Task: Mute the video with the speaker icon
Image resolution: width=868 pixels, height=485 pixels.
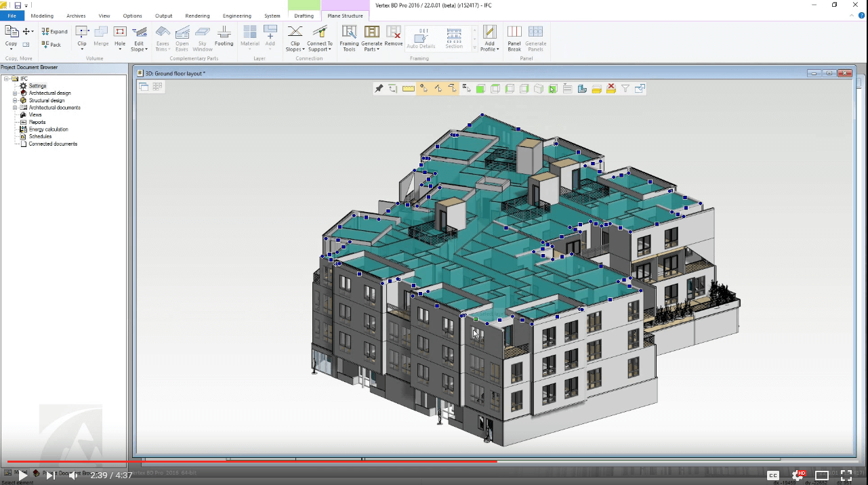Action: tap(73, 476)
